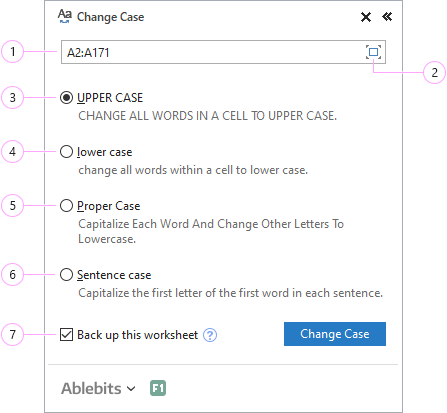This screenshot has width=447, height=413.
Task: Click the Sentence case description text
Action: pos(230,293)
